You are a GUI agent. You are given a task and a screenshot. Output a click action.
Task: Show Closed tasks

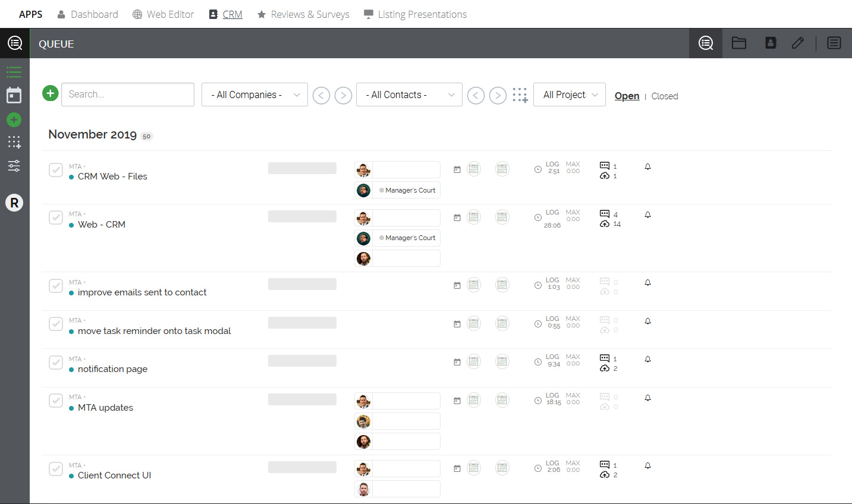(665, 96)
